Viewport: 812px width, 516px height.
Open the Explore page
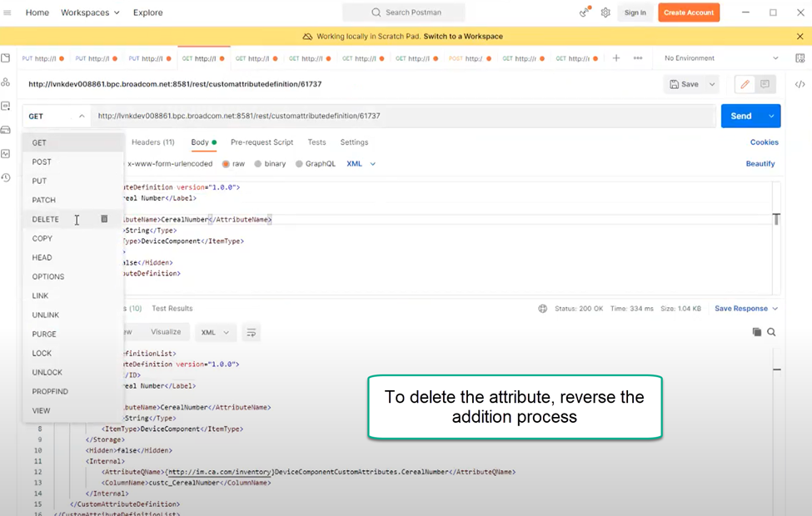[x=147, y=12]
